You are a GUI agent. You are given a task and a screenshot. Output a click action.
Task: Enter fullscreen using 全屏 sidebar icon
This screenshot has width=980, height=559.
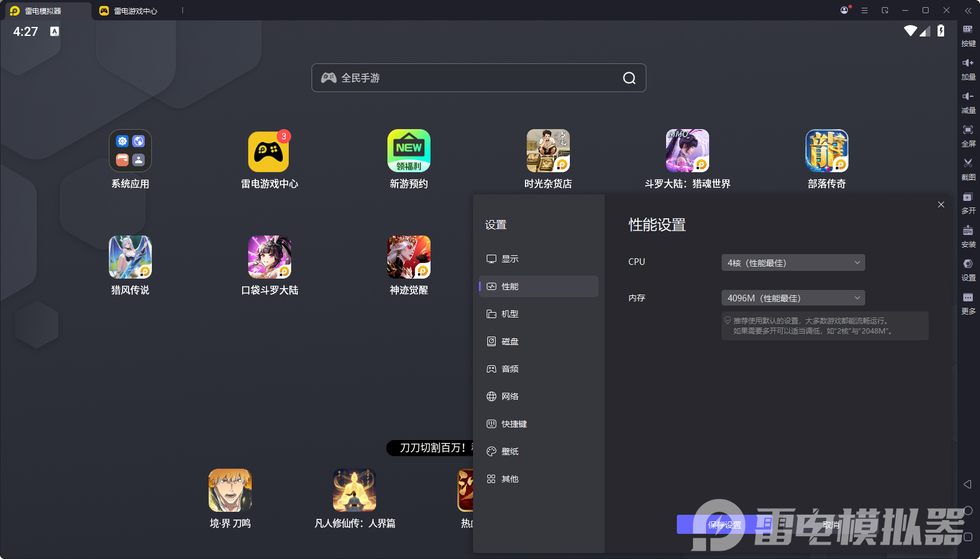[968, 136]
